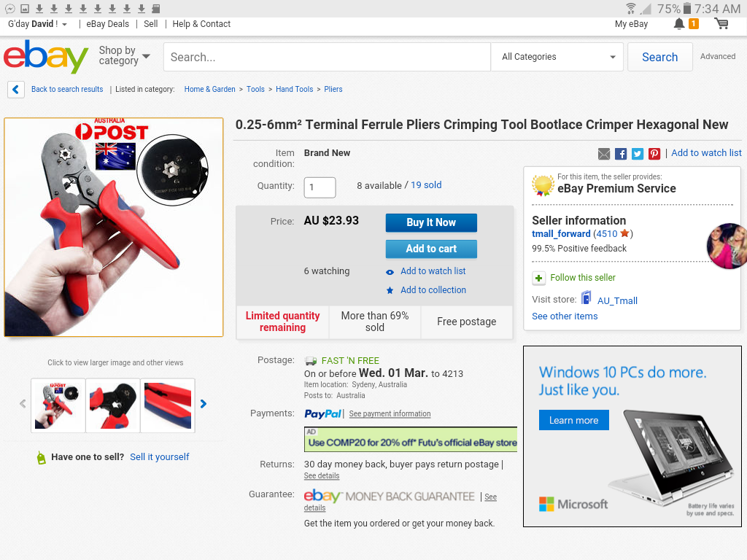Screen dimensions: 747x560
Task: Click the back arrow icon
Action: pyautogui.click(x=16, y=90)
